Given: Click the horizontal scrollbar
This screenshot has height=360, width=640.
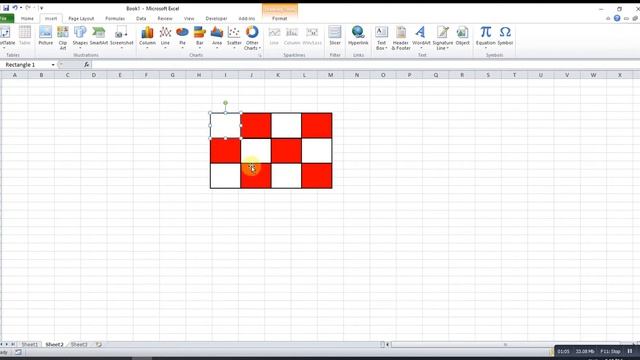Looking at the screenshot, I should click(504, 344).
